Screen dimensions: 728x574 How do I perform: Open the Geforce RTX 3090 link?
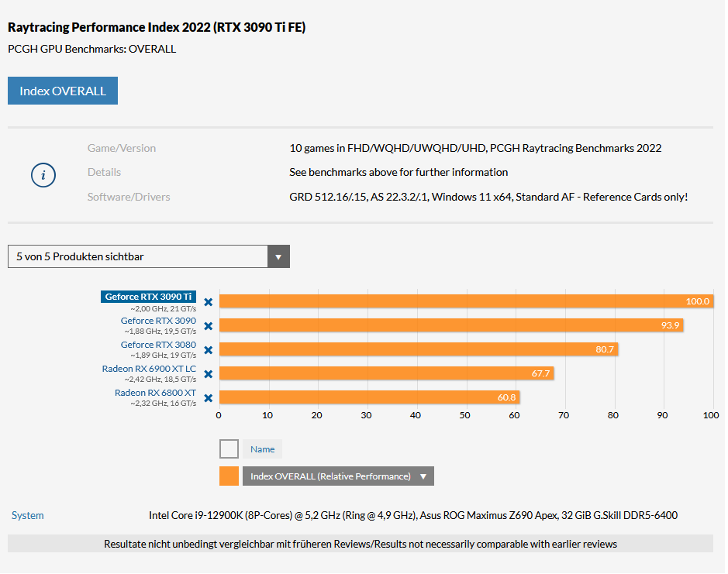tap(159, 322)
